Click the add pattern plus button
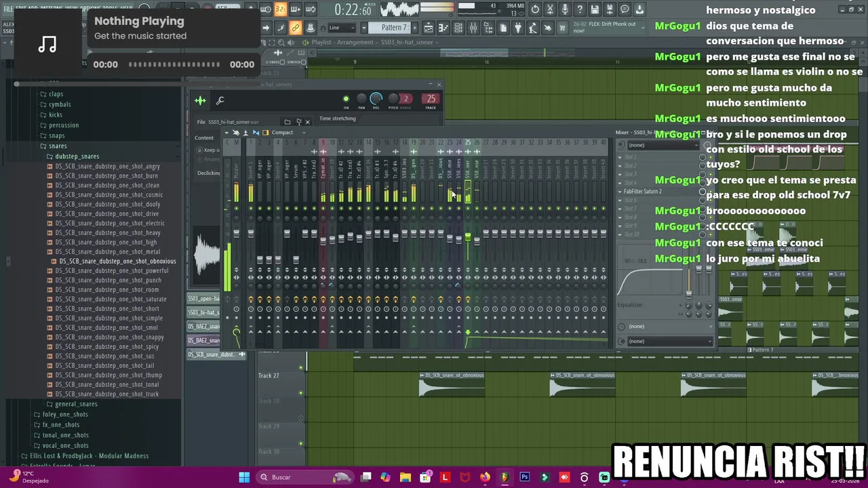The image size is (868, 488). [414, 28]
